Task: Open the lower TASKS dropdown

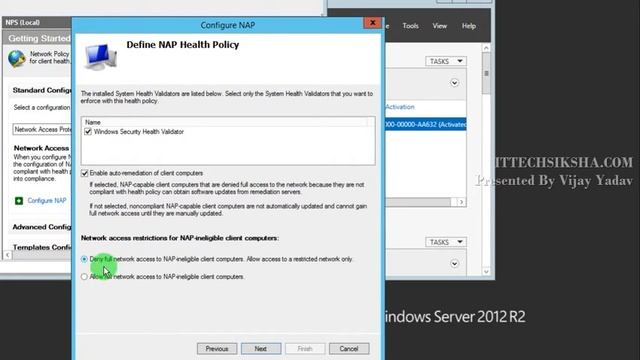Action: pyautogui.click(x=446, y=242)
